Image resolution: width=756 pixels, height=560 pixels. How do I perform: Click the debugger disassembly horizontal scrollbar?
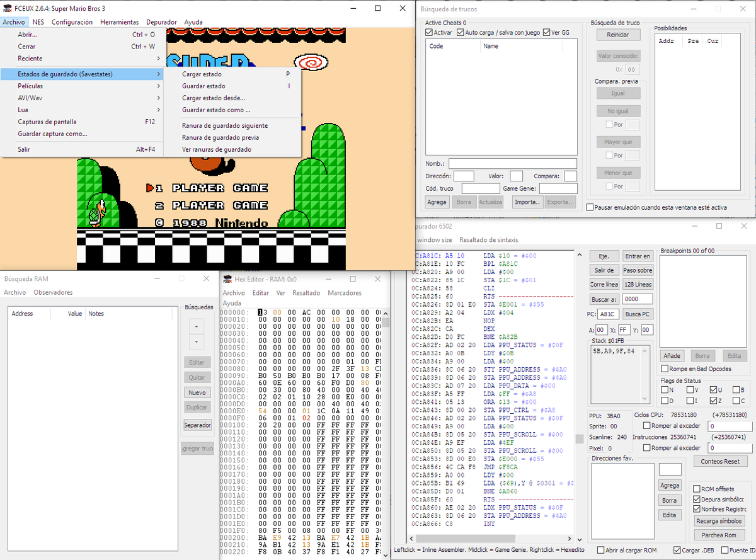click(493, 539)
